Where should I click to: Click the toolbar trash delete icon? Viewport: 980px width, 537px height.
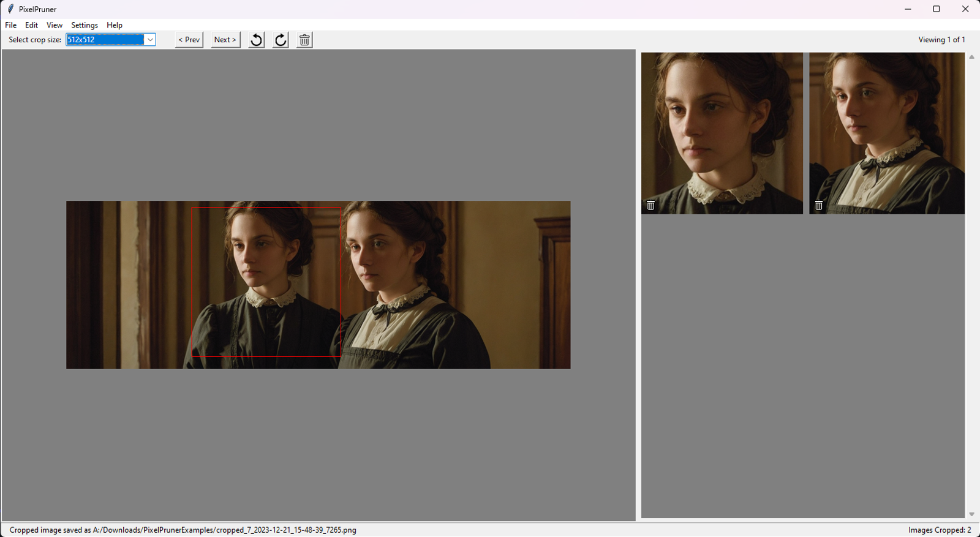click(x=304, y=40)
